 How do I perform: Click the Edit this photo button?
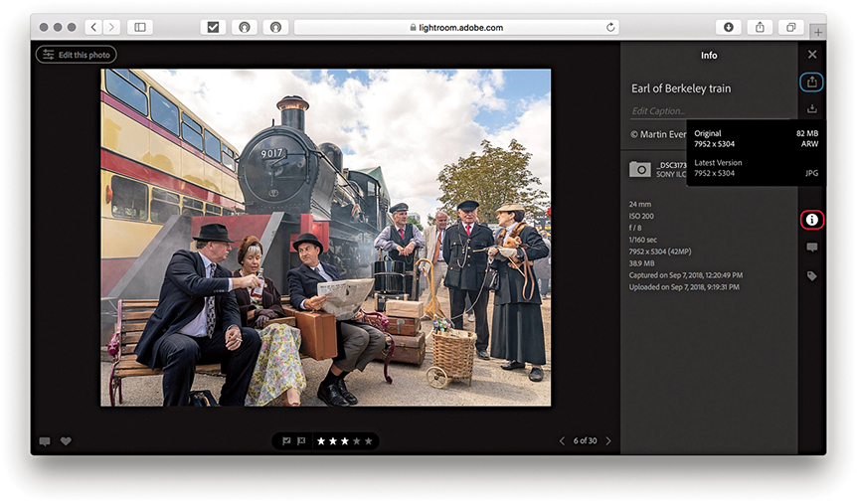click(x=76, y=55)
